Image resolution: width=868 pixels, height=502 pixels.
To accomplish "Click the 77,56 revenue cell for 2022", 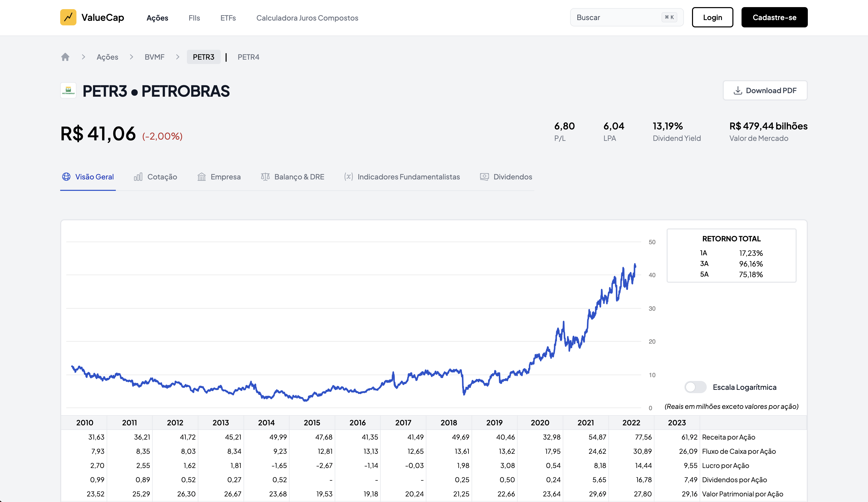I will point(644,437).
